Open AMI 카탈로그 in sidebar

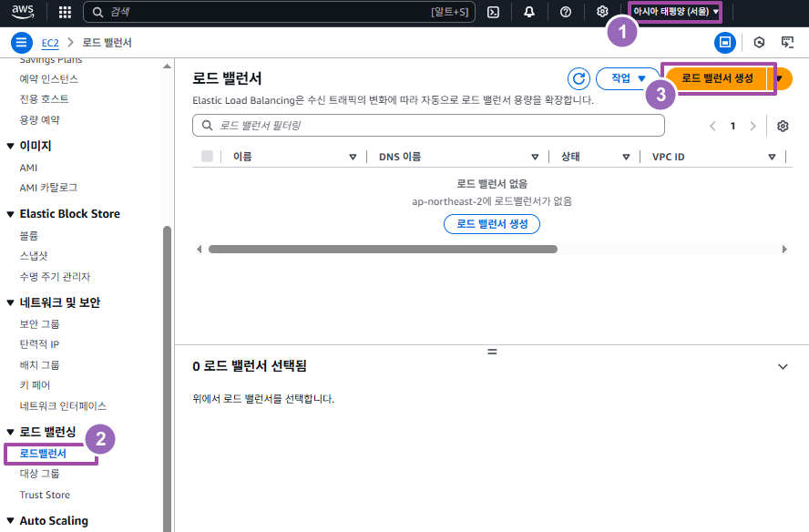pos(48,188)
